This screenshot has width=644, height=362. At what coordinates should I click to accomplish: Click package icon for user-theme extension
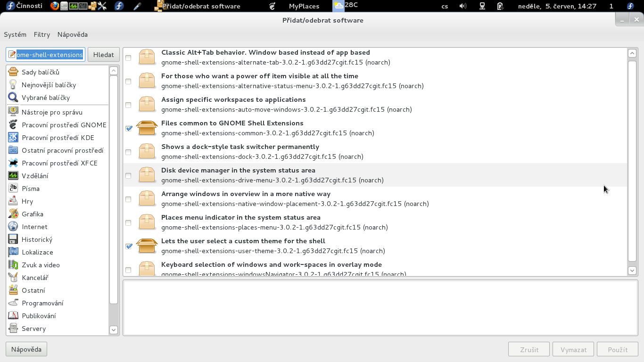(x=147, y=246)
